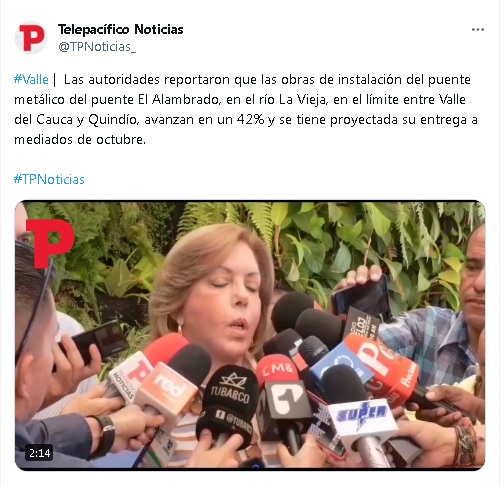The image size is (504, 486).
Task: Click the CM& red microphone flag
Action: pyautogui.click(x=277, y=369)
